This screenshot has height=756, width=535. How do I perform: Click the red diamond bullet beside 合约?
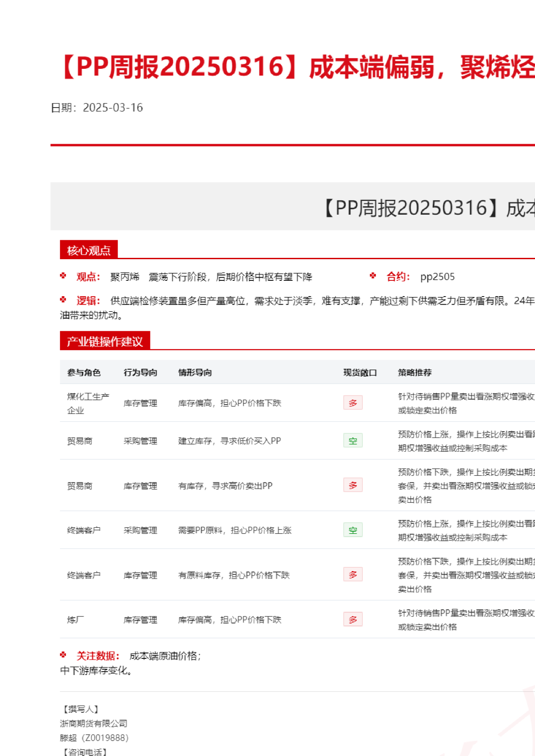tap(373, 276)
